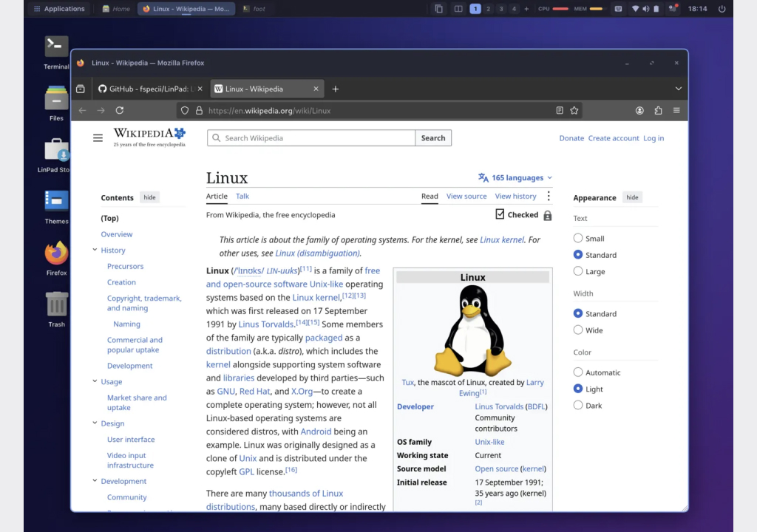Switch to the Talk tab
This screenshot has width=757, height=532.
(242, 196)
